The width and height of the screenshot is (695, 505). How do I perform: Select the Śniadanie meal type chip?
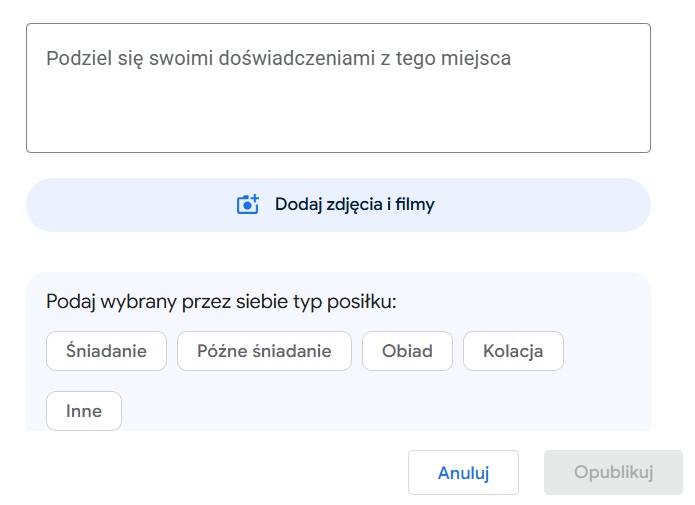tap(106, 351)
